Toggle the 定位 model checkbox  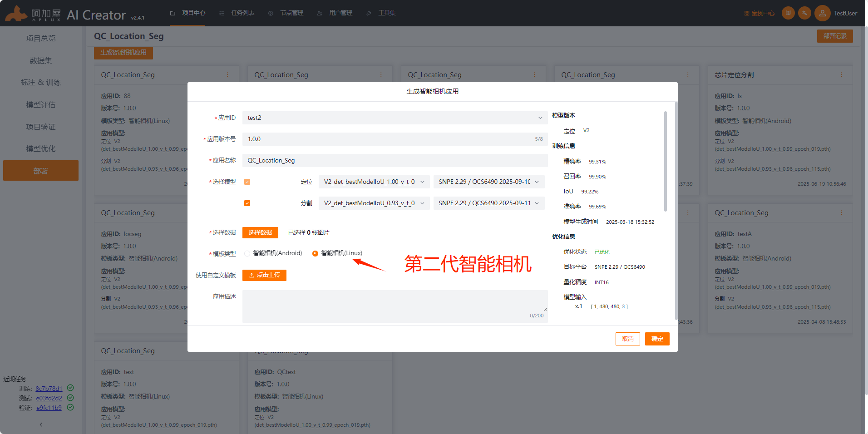247,182
